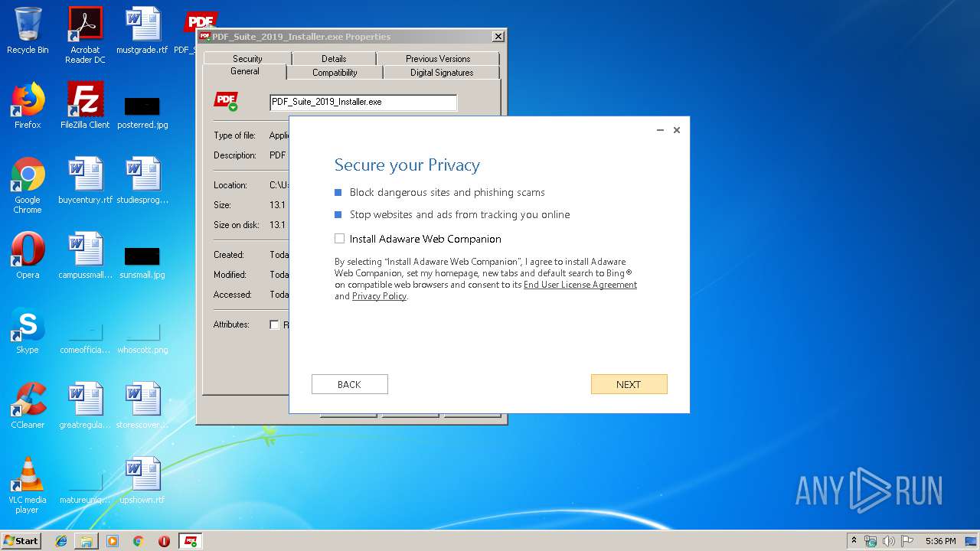980x551 pixels.
Task: Open the End User License Agreement link
Action: (x=580, y=285)
